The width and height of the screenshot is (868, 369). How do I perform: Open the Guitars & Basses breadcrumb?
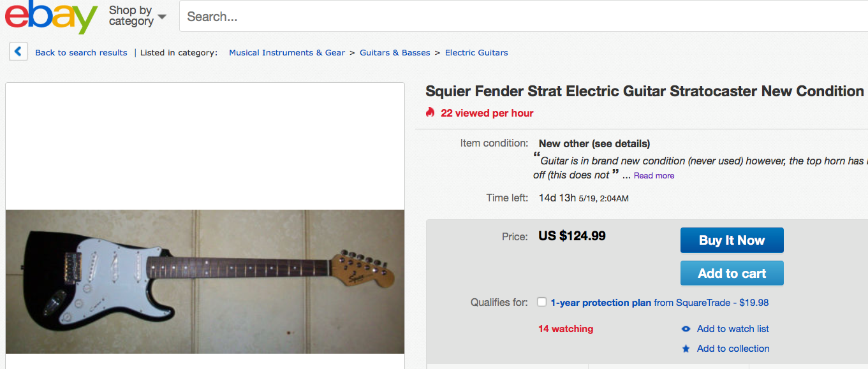coord(395,53)
